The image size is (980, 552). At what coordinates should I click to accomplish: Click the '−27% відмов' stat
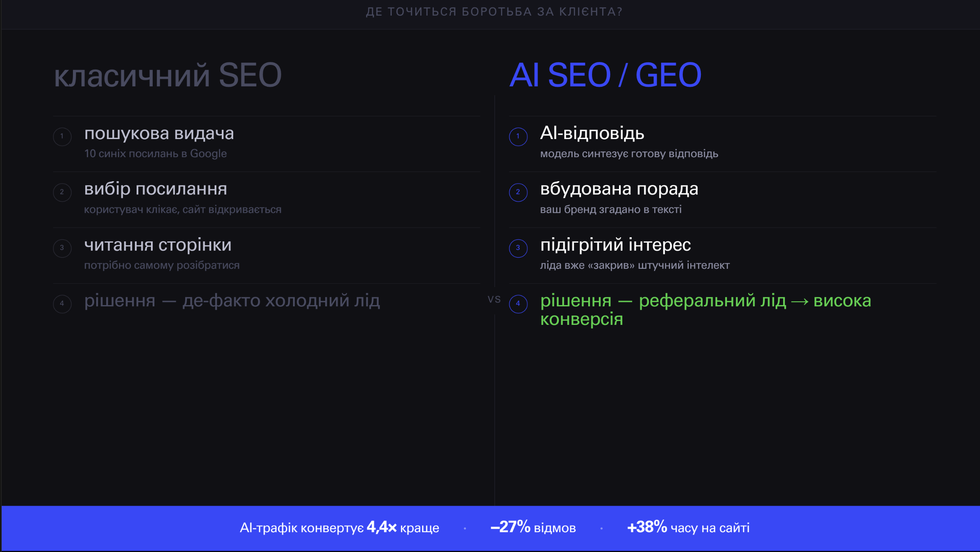[533, 528]
